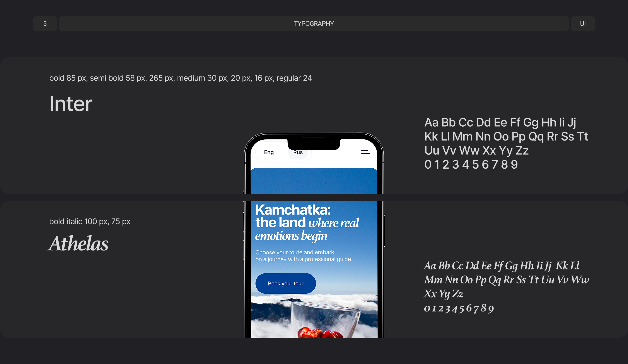This screenshot has width=628, height=364.
Task: Select the Inter font weights description line
Action: [180, 78]
